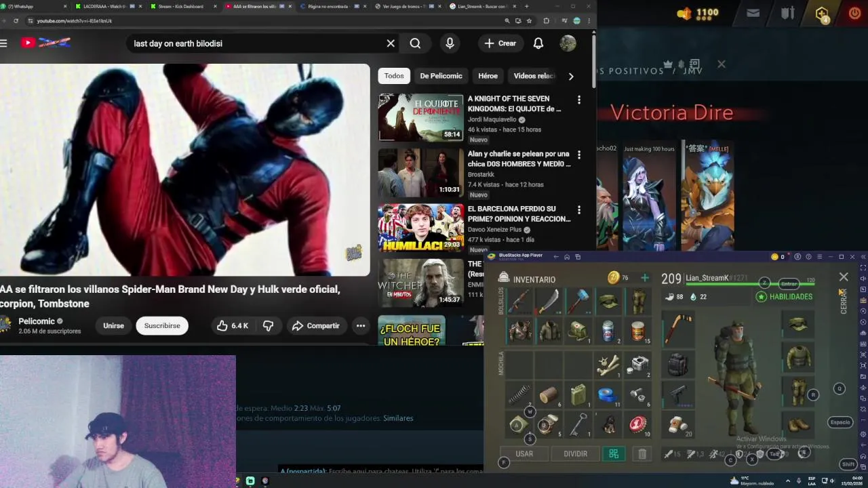The image size is (868, 488).
Task: Show more filter chips with the right arrow
Action: tap(571, 77)
